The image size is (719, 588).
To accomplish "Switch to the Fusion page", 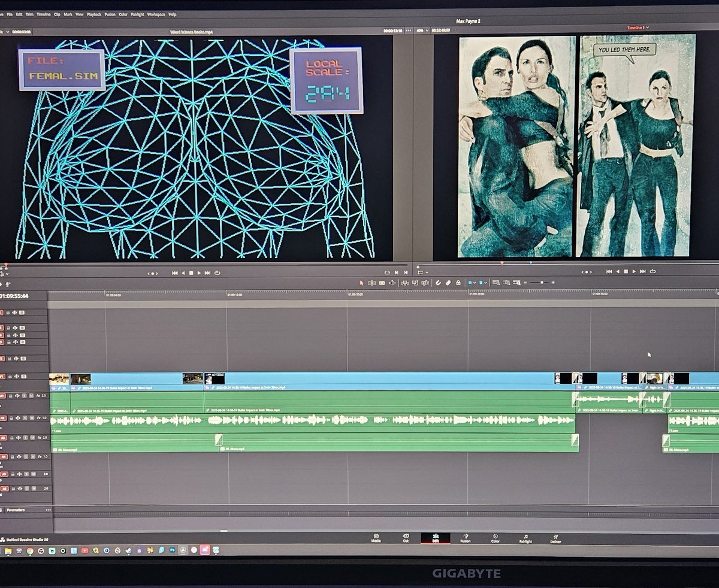I will coord(465,538).
